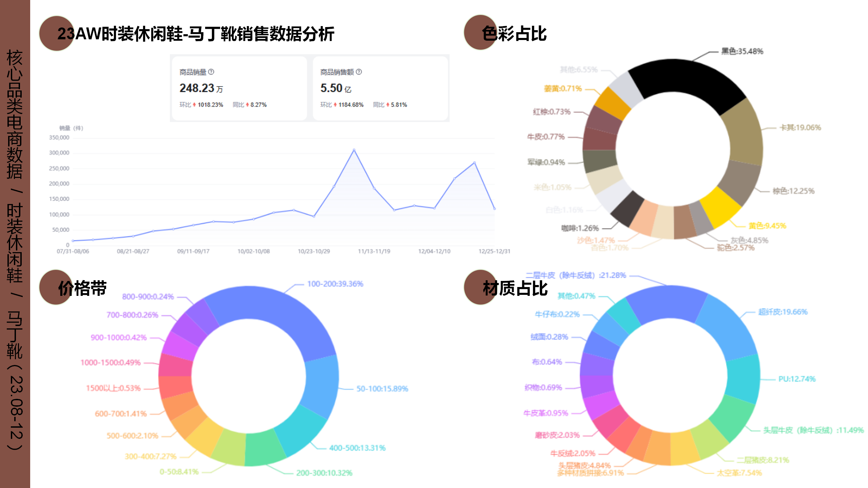Click the 400-500:13.31% price label
The image size is (868, 488).
click(357, 448)
